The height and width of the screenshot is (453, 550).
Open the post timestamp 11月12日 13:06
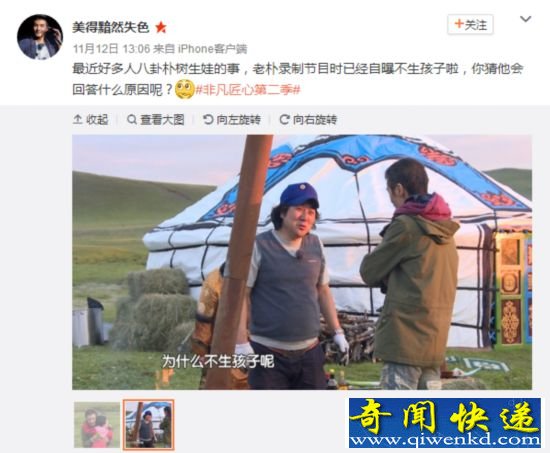click(111, 48)
